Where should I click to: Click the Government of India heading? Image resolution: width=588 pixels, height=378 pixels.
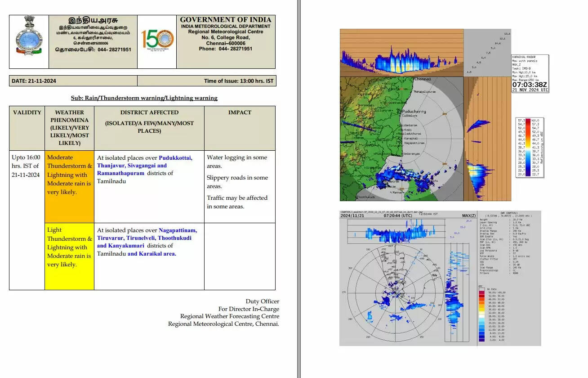pyautogui.click(x=225, y=20)
